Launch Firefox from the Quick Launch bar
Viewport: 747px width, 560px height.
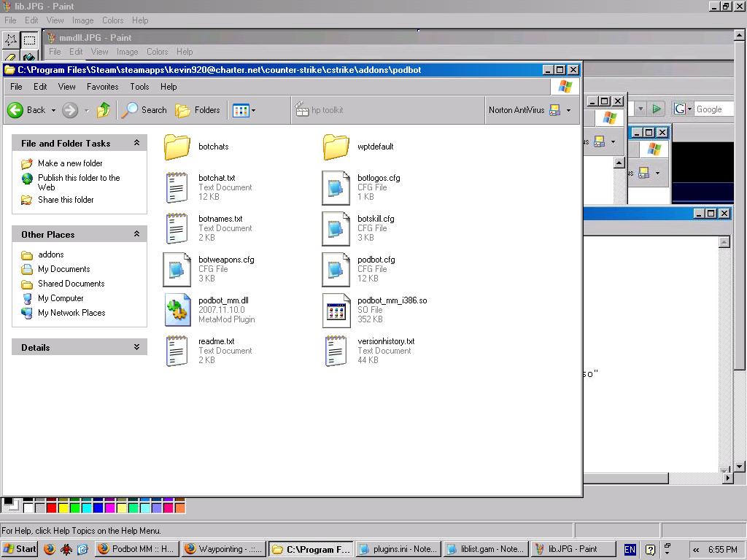(49, 549)
